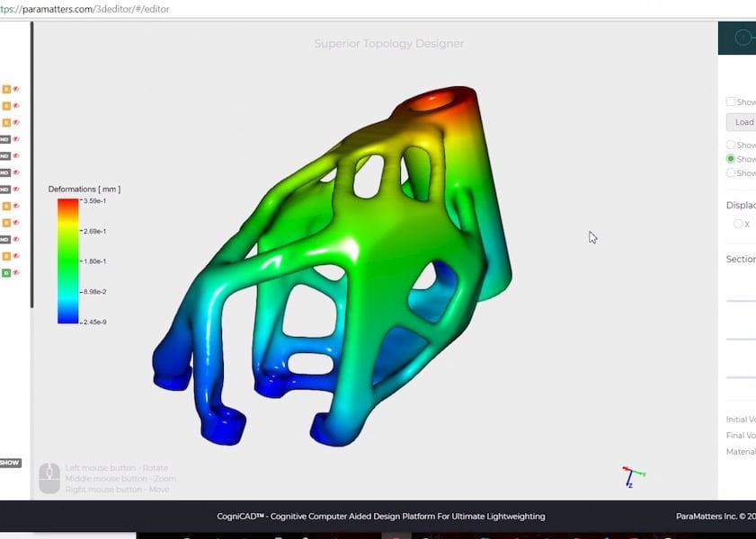This screenshot has width=756, height=539.
Task: Click the lowest orange badge in left list
Action: [x=5, y=256]
